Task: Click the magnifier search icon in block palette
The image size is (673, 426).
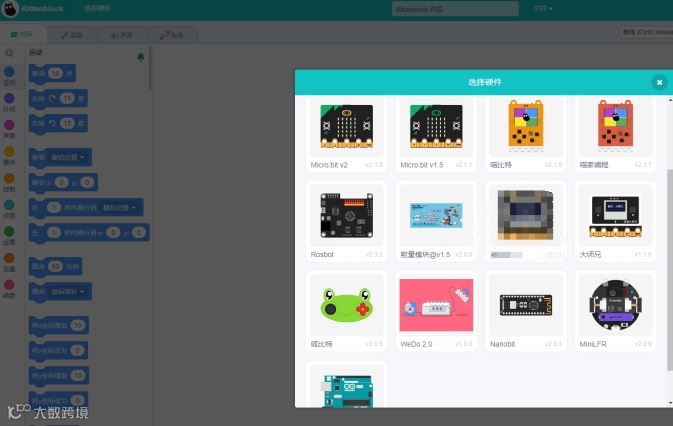Action: (x=9, y=53)
